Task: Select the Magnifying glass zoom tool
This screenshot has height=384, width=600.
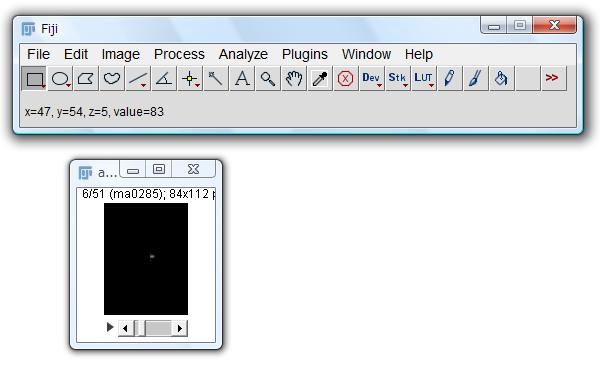Action: pyautogui.click(x=268, y=78)
